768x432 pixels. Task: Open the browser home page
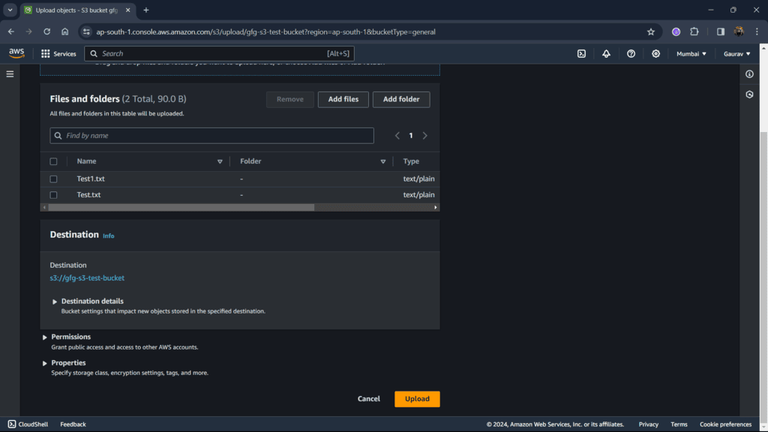coord(65,32)
